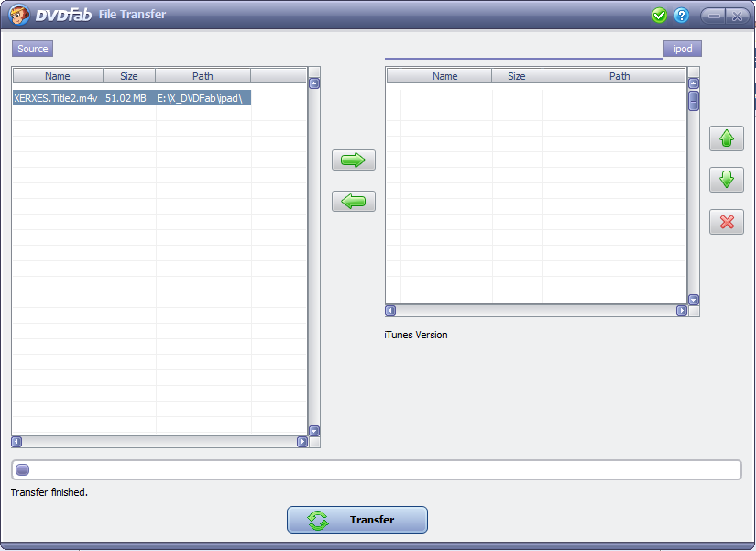Screen dimensions: 756x551
Task: Click the iTunes Version label
Action: pos(416,335)
